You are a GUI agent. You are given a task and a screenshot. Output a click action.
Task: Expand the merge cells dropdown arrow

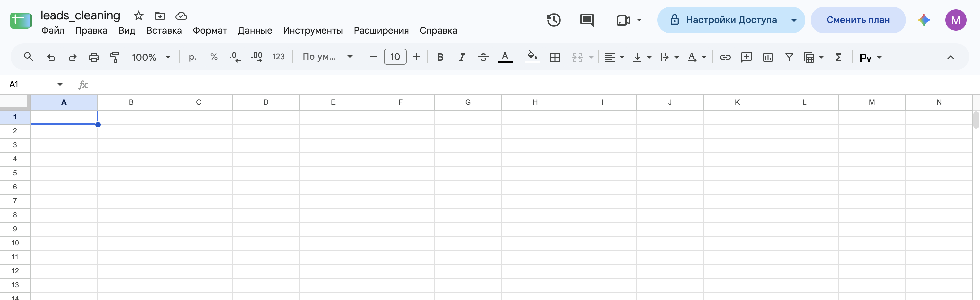point(591,57)
